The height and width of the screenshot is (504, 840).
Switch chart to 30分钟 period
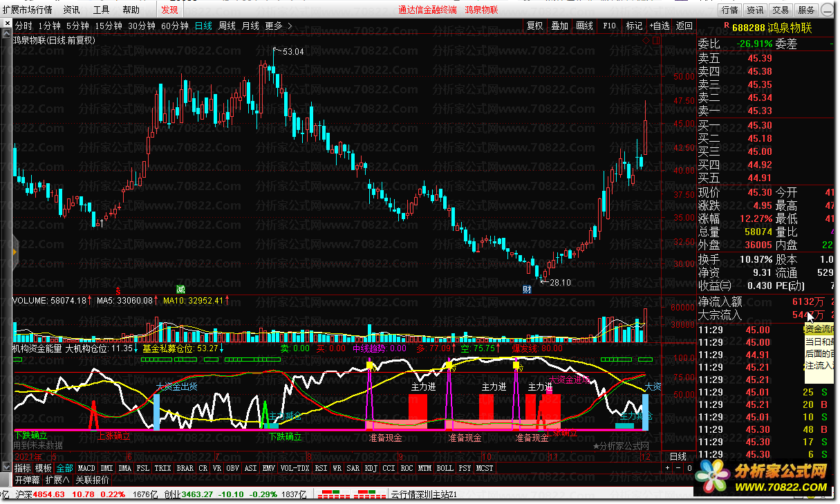[x=142, y=26]
